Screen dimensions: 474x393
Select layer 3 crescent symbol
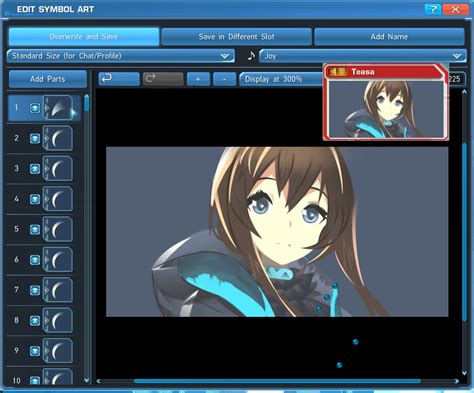59,168
